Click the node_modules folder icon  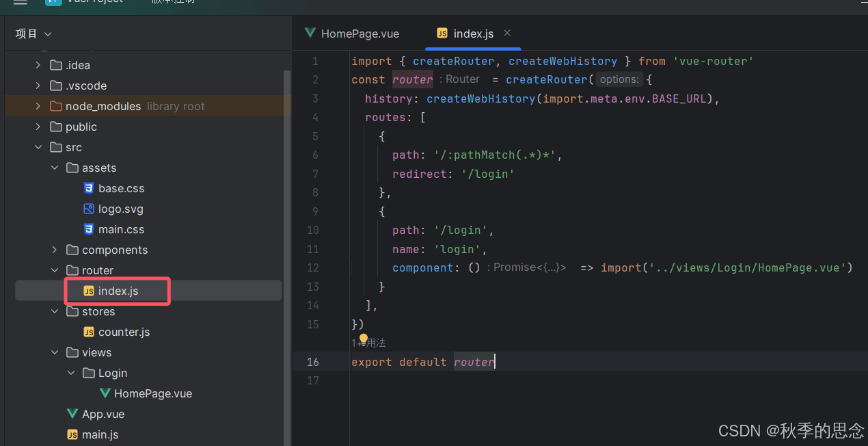[56, 106]
